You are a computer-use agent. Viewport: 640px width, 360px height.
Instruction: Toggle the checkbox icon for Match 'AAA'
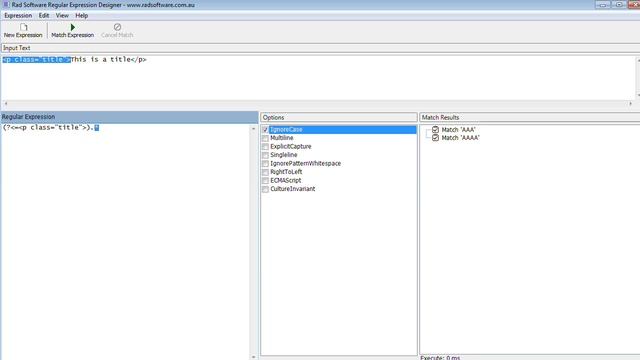[436, 129]
